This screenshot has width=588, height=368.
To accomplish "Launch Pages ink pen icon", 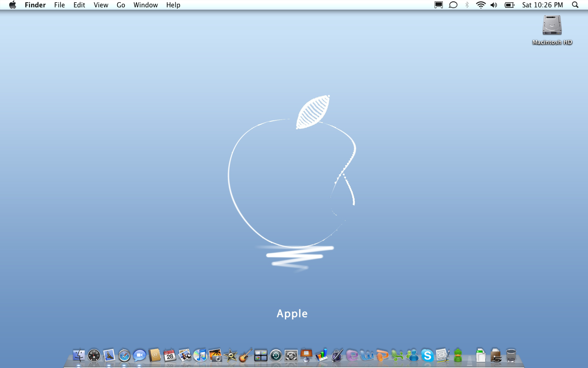I will (x=337, y=355).
